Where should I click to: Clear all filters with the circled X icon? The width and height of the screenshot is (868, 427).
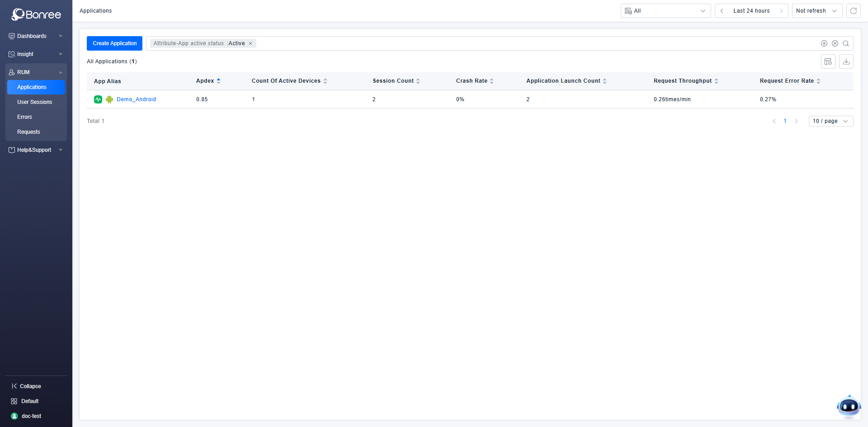[x=835, y=43]
